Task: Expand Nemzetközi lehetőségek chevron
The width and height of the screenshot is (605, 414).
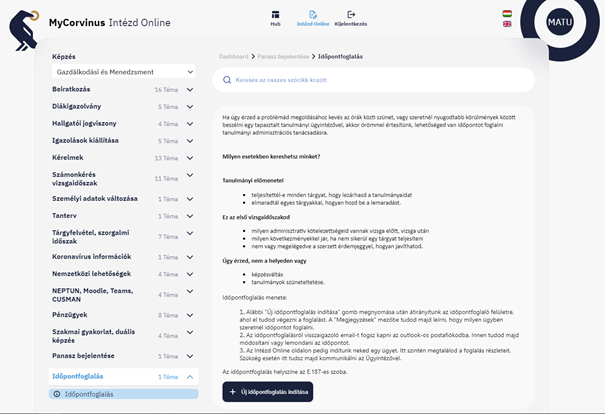Action: (x=190, y=274)
